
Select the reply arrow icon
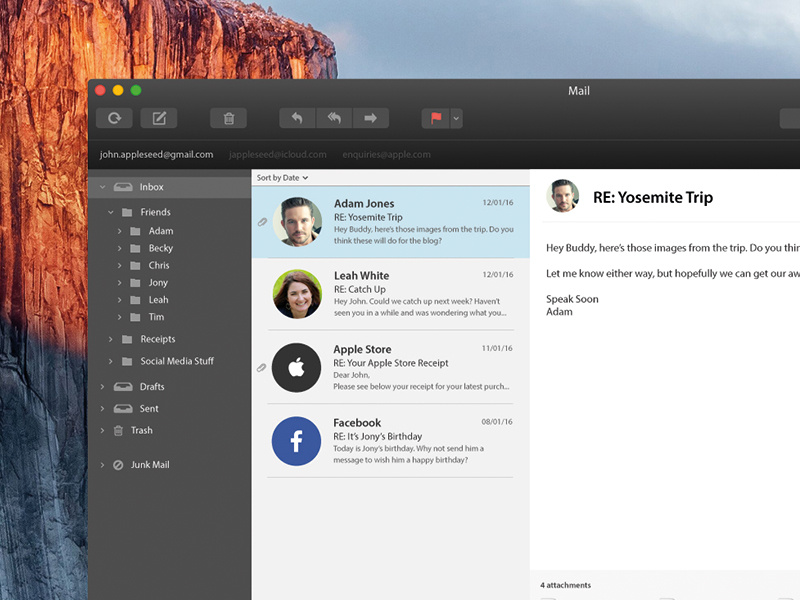pos(297,118)
